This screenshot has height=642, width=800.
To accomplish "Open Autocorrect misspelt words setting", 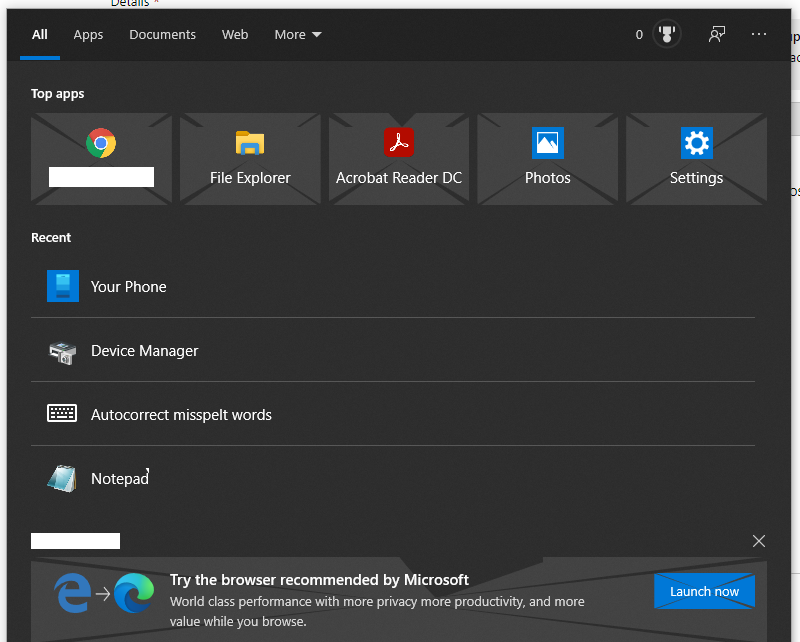I will tap(393, 414).
